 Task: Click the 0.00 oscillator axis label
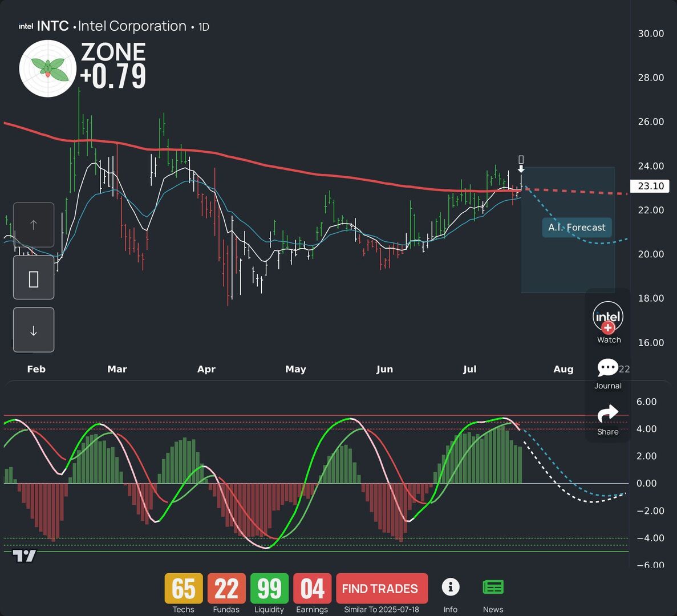(x=646, y=484)
